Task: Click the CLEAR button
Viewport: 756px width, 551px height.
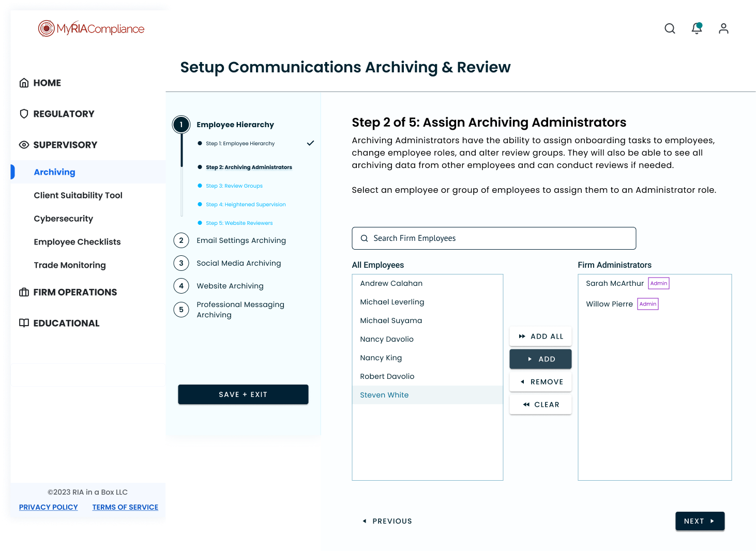Action: click(x=540, y=405)
